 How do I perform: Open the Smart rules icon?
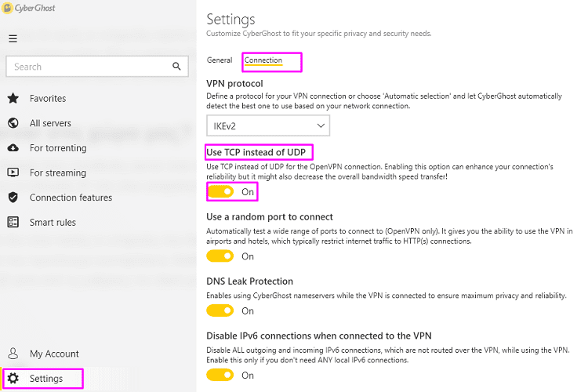[x=13, y=223]
